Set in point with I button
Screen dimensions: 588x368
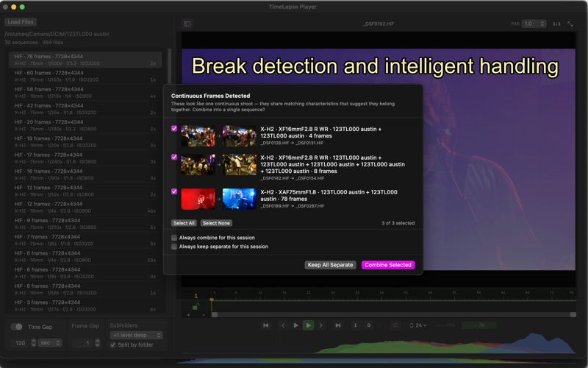[355, 325]
